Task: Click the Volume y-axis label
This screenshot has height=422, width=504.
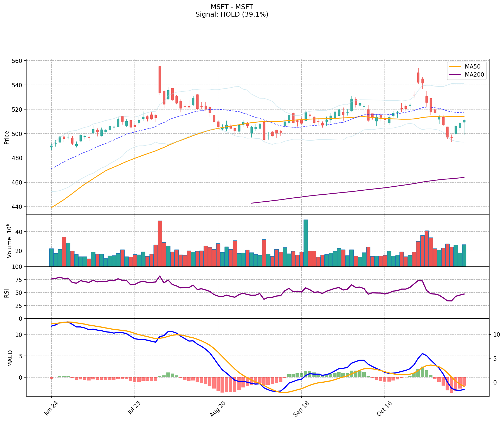Action: coord(9,241)
